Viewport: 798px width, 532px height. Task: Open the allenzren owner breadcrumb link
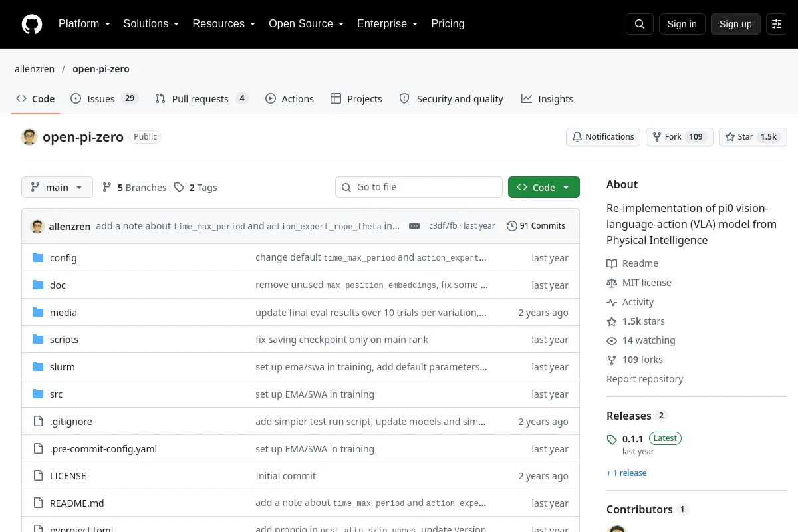click(35, 69)
